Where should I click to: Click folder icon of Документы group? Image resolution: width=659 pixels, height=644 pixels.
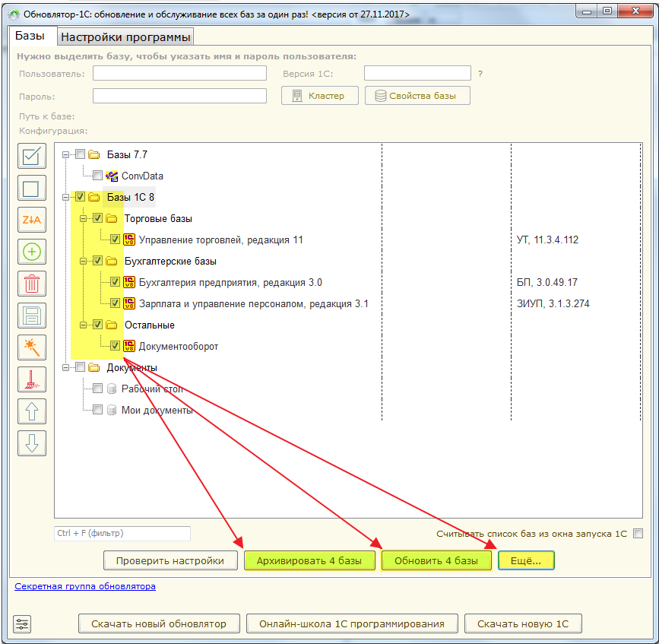(94, 367)
